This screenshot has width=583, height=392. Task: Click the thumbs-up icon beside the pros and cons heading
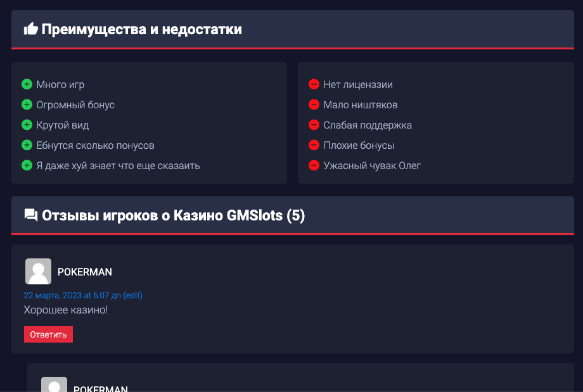30,29
